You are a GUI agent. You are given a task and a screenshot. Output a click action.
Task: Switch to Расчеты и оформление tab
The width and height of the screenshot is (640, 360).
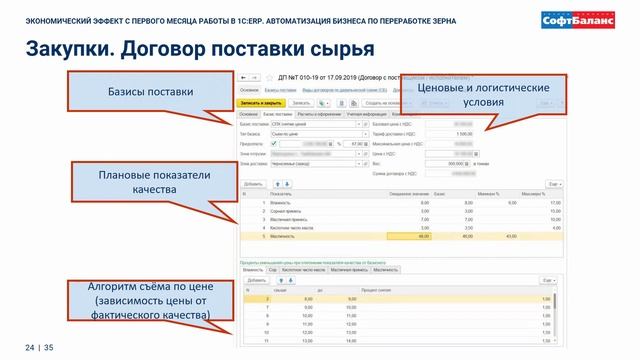(319, 114)
